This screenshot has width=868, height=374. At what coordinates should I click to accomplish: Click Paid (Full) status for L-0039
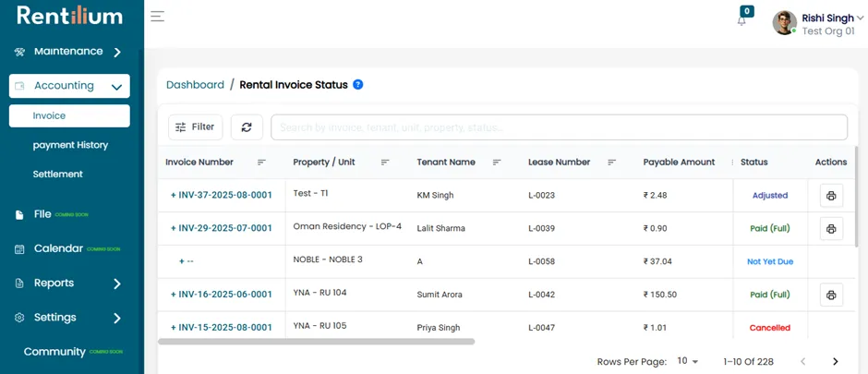[770, 228]
